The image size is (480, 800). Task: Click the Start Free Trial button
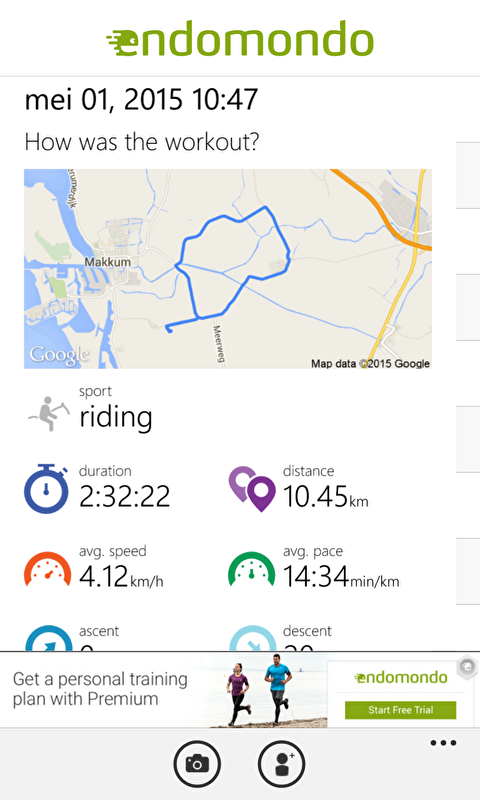click(x=400, y=710)
